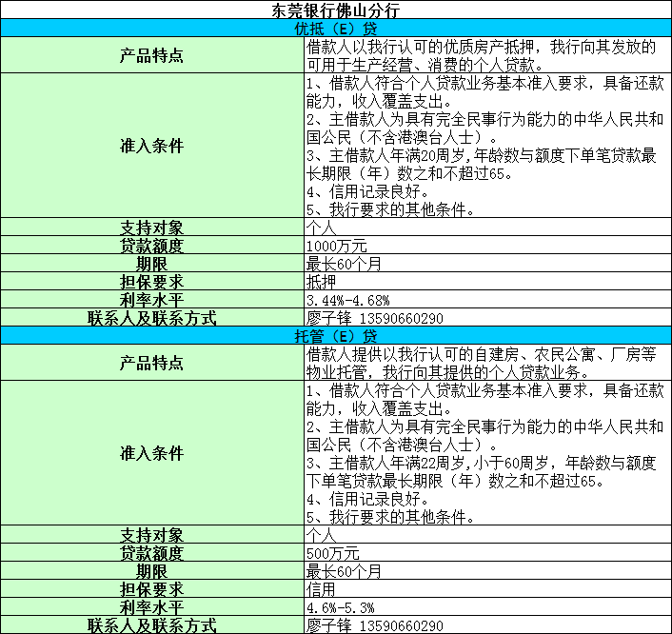This screenshot has width=672, height=634.
Task: Click the 3.44%-4.68% interest rate cell
Action: [x=487, y=299]
